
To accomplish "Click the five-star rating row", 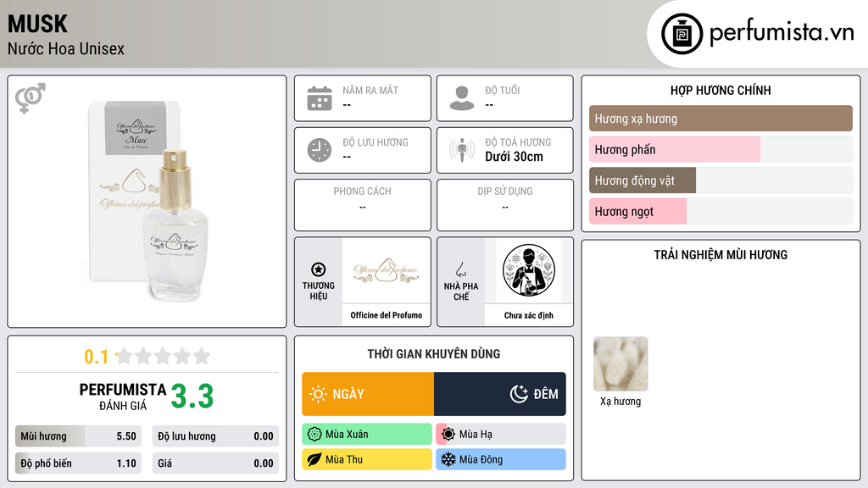I will point(163,356).
